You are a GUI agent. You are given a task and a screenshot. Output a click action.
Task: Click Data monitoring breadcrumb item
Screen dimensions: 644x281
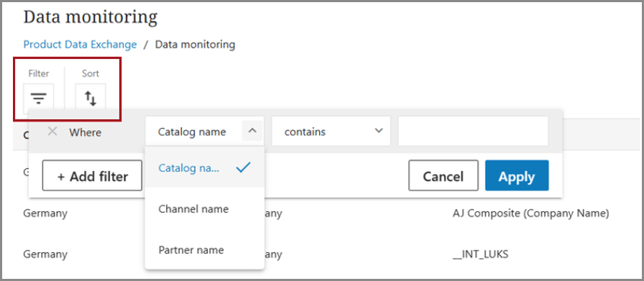tap(195, 45)
